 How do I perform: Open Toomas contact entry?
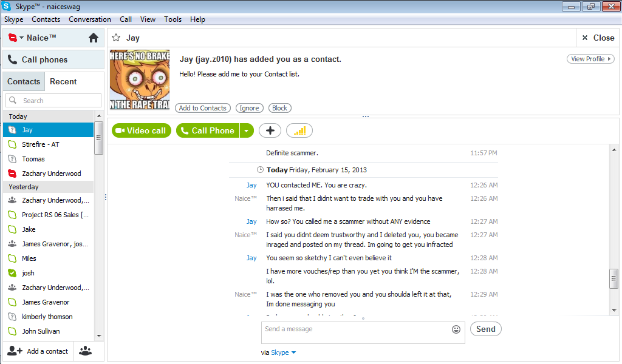(x=49, y=159)
